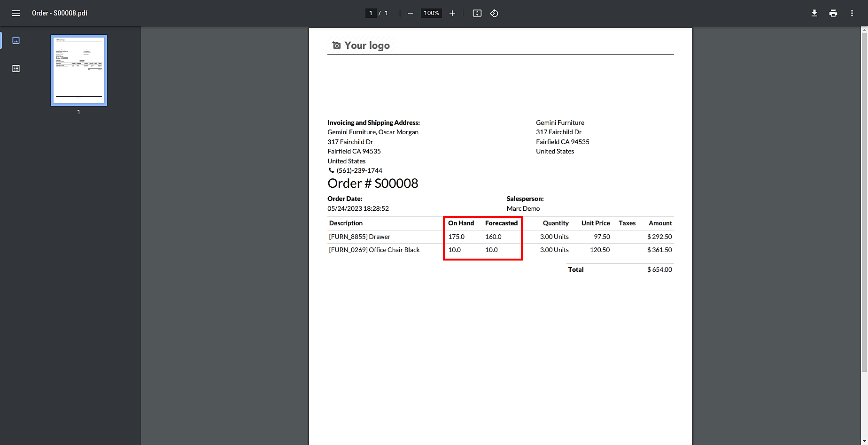Click the zoom out minus icon
The width and height of the screenshot is (868, 445).
pyautogui.click(x=411, y=13)
